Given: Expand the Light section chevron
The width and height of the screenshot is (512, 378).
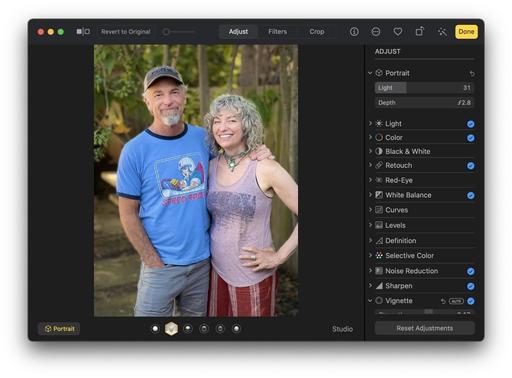Looking at the screenshot, I should pos(370,123).
